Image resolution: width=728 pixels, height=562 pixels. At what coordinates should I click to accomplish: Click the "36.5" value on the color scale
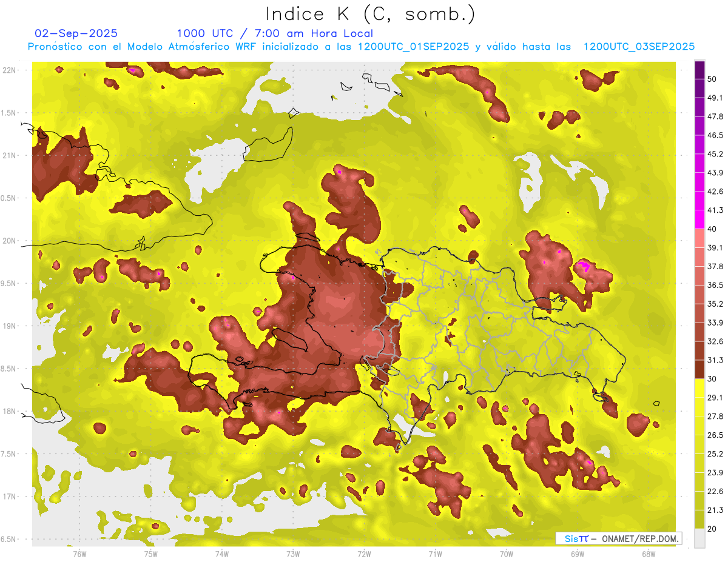716,285
